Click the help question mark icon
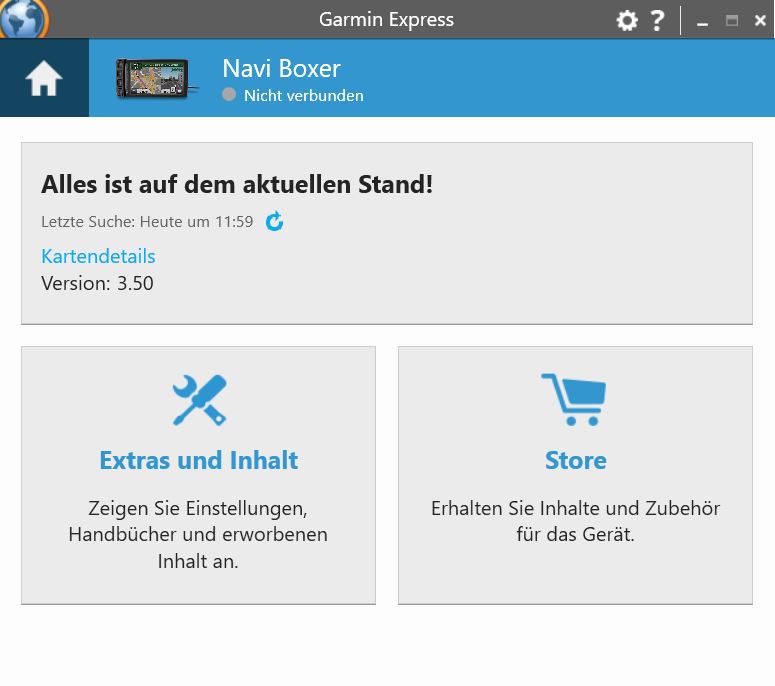 [657, 20]
